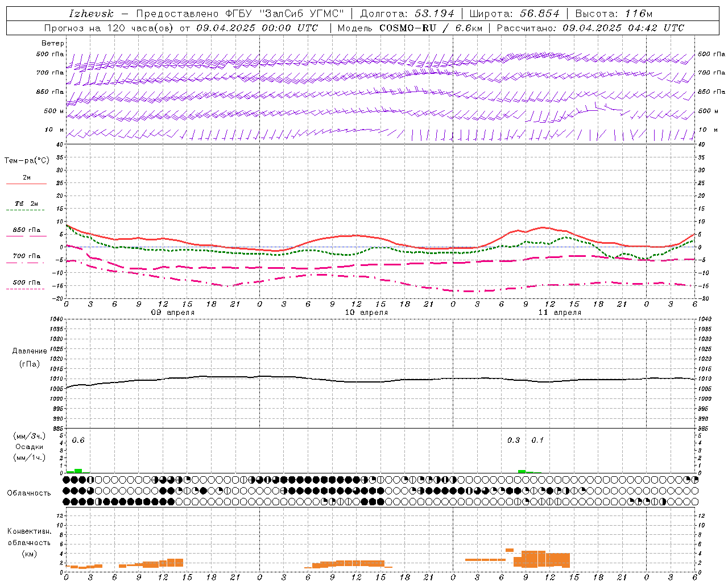
Task: Select the Широта: 56.854 header field
Action: point(514,14)
